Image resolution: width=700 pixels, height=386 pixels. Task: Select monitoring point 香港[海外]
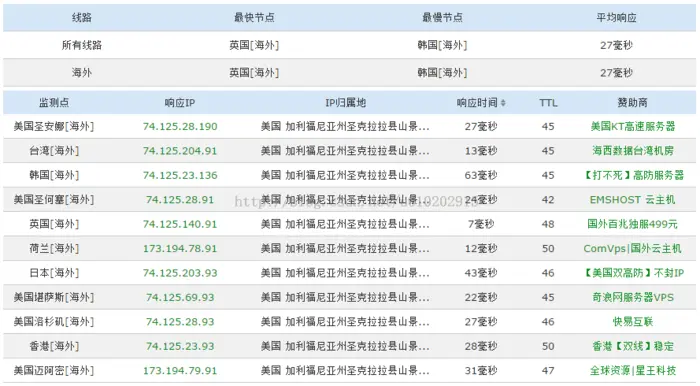(54, 346)
